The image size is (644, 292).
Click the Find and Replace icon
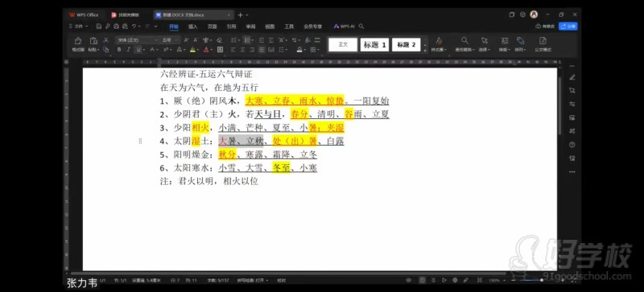[x=464, y=41]
